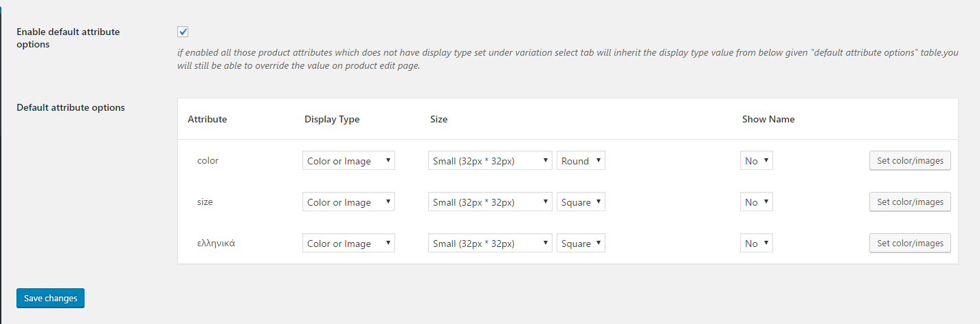Click the Show Name column header

[x=768, y=119]
